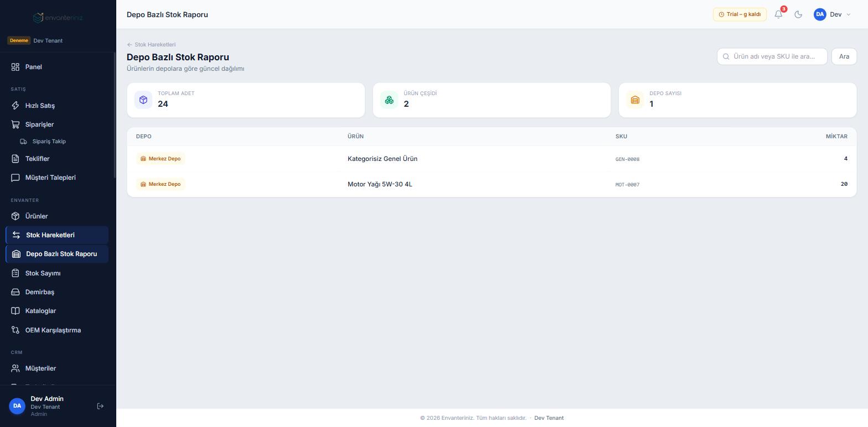
Task: Click the Müşteriler people icon
Action: point(15,368)
